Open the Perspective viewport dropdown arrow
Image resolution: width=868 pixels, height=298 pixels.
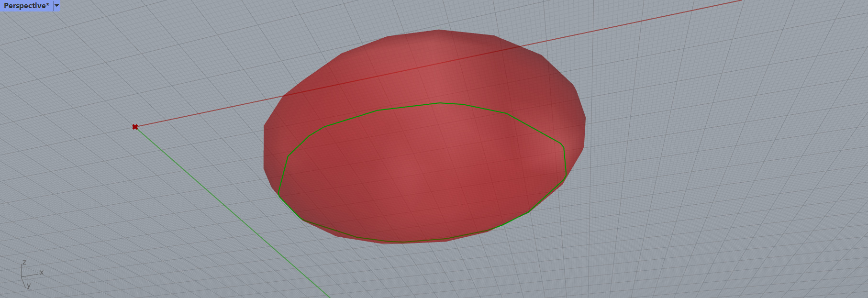[x=57, y=6]
